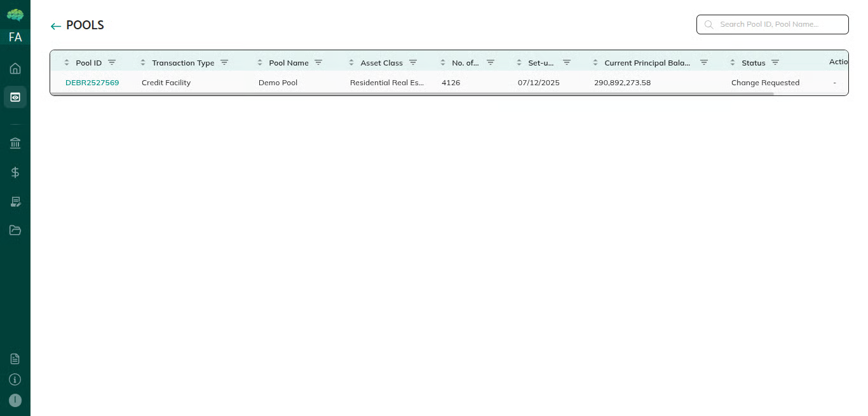Viewport: 868px width, 416px height.
Task: Sort by Set-up date column arrows
Action: (x=519, y=62)
